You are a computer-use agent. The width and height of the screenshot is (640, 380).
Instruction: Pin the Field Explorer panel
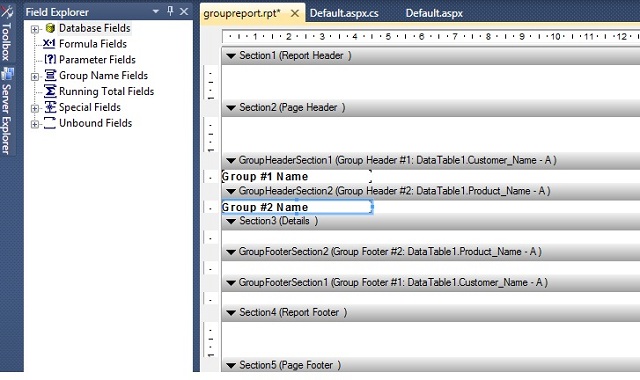[170, 11]
